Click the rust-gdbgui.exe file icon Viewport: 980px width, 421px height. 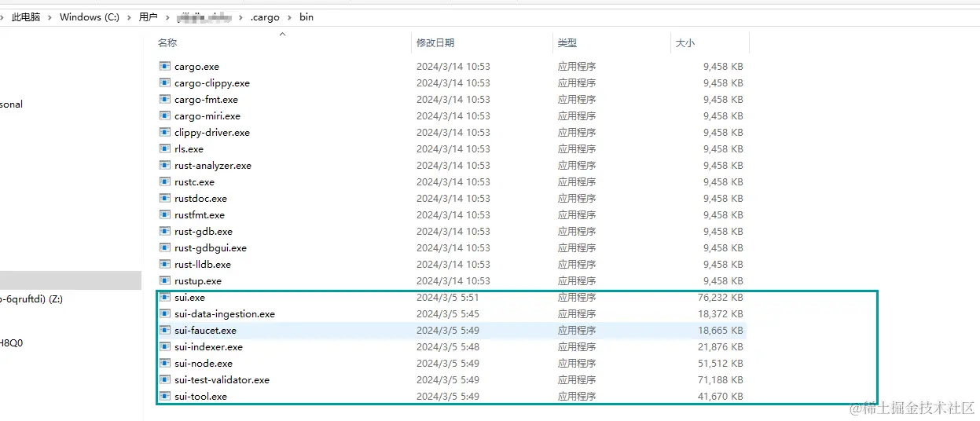[165, 248]
